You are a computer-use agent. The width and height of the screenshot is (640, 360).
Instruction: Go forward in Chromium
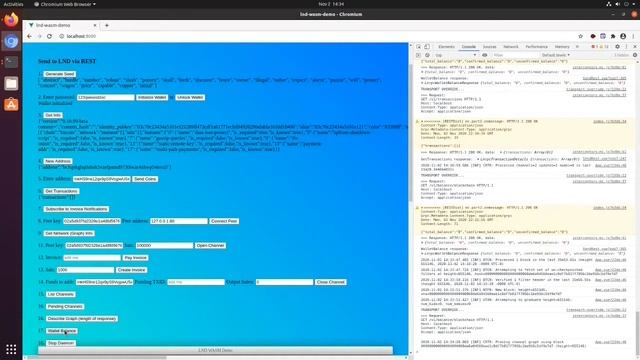[39, 36]
